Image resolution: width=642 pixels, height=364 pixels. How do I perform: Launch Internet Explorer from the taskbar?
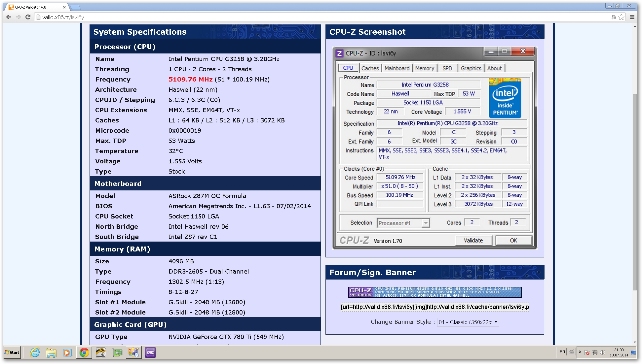35,352
